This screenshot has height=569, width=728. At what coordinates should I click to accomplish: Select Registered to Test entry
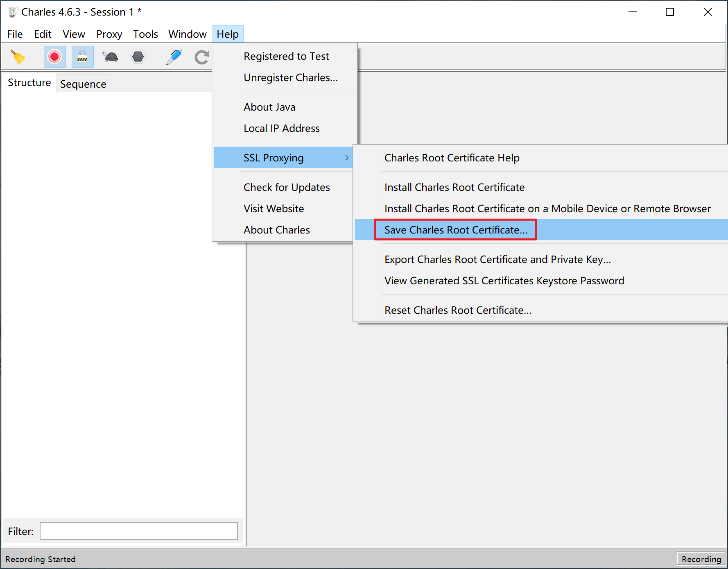(x=286, y=56)
